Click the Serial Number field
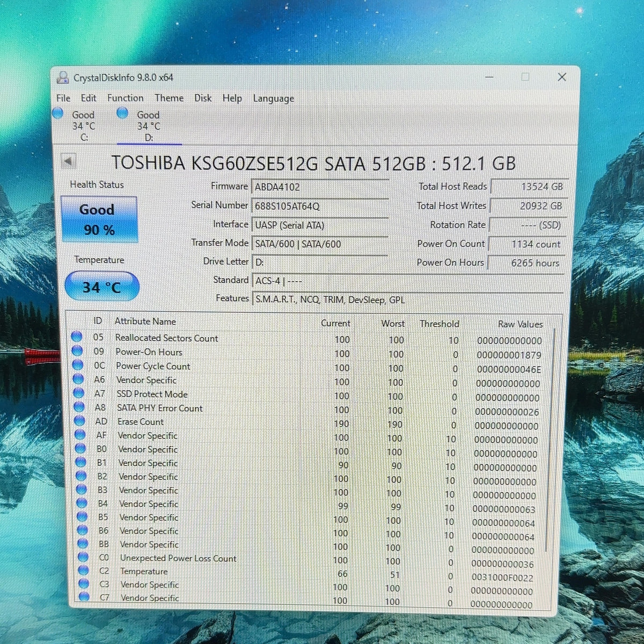This screenshot has height=644, width=644. [320, 206]
